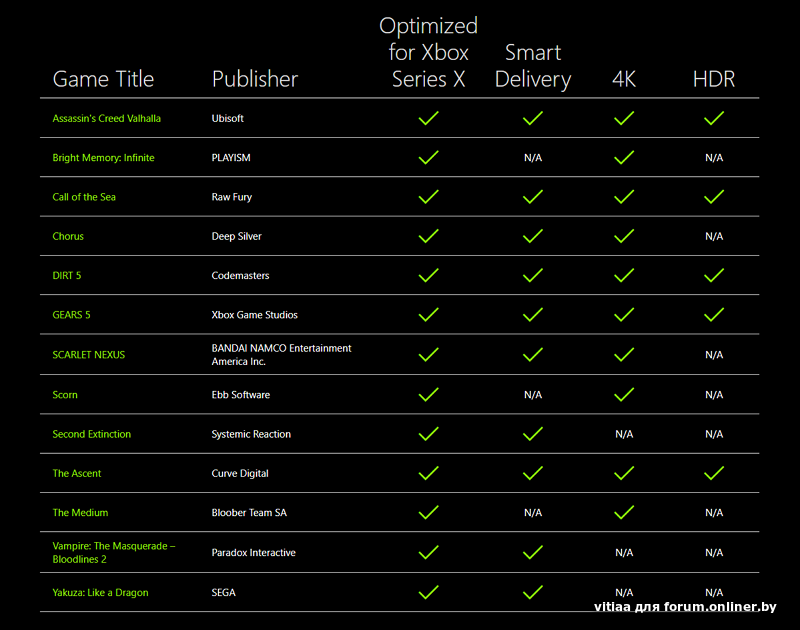Click Bloodlines 2 4K N/A value

(x=624, y=552)
